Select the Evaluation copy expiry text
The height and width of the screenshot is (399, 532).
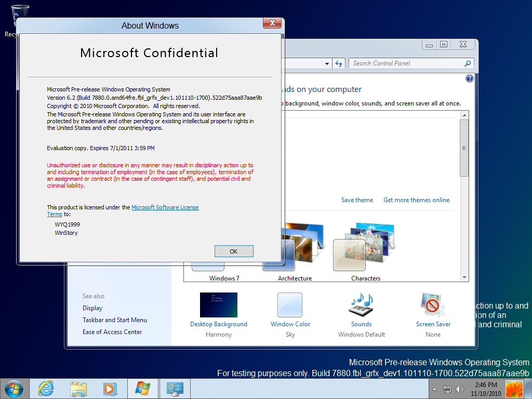pos(101,148)
